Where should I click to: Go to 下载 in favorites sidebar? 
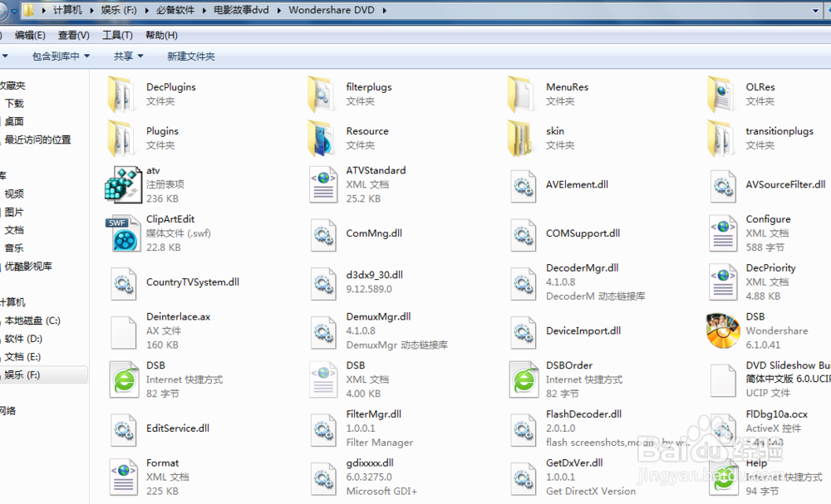tap(14, 103)
